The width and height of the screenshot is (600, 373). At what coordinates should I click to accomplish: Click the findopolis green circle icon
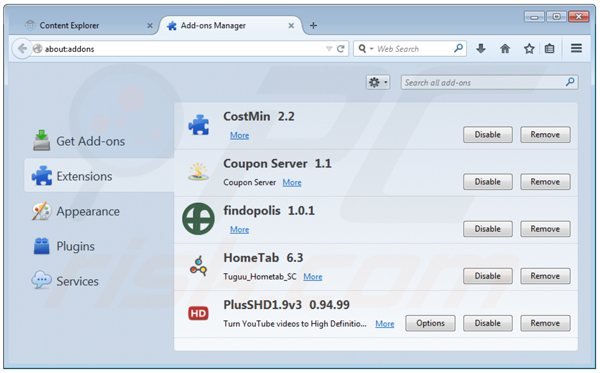(198, 218)
